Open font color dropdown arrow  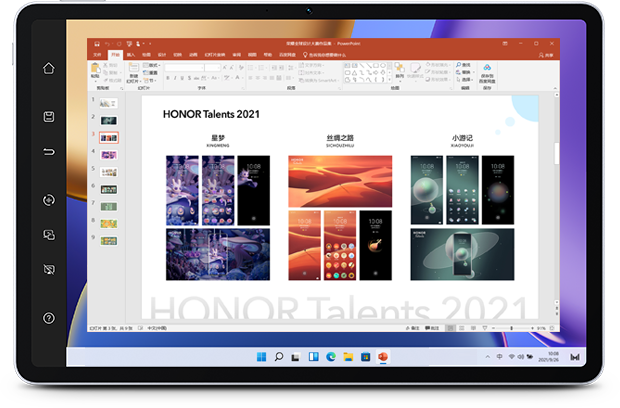(x=243, y=78)
